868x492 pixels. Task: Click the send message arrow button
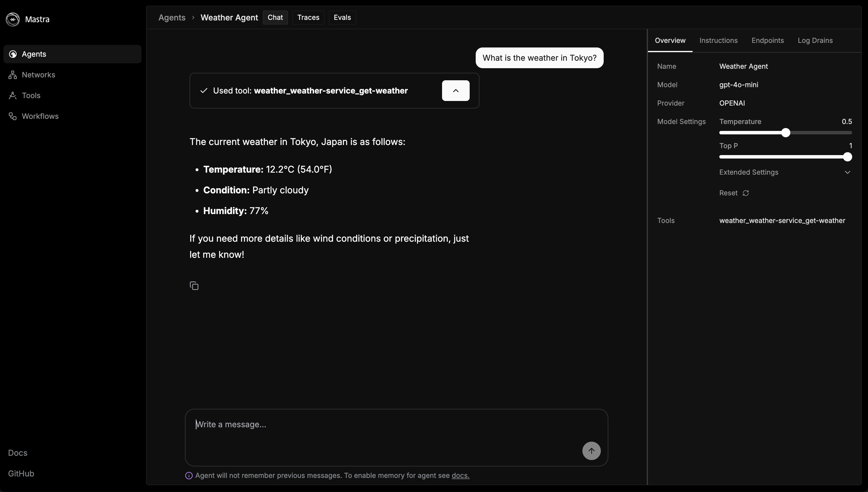click(x=591, y=451)
